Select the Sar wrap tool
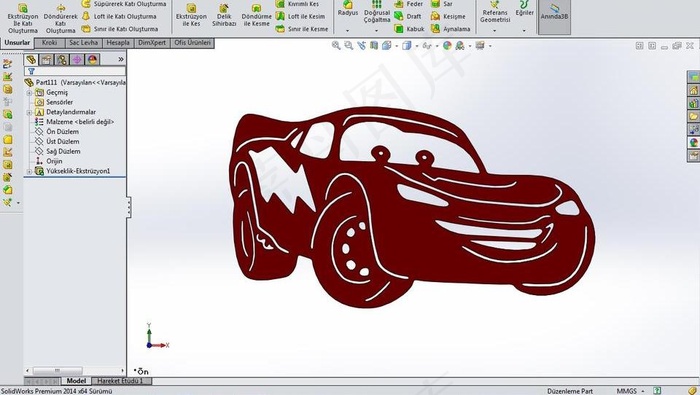 pos(442,4)
